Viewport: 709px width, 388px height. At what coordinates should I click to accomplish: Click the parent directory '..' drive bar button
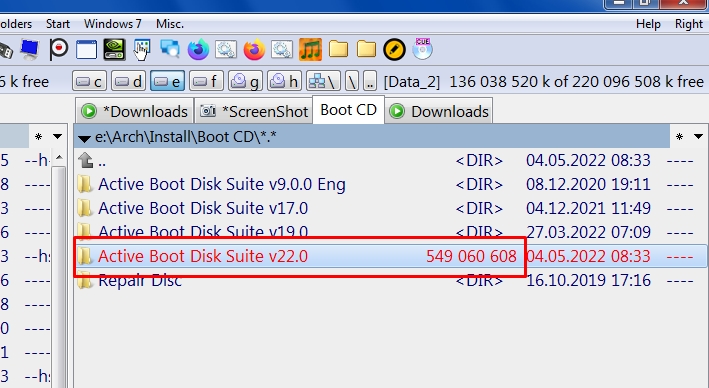tap(370, 82)
